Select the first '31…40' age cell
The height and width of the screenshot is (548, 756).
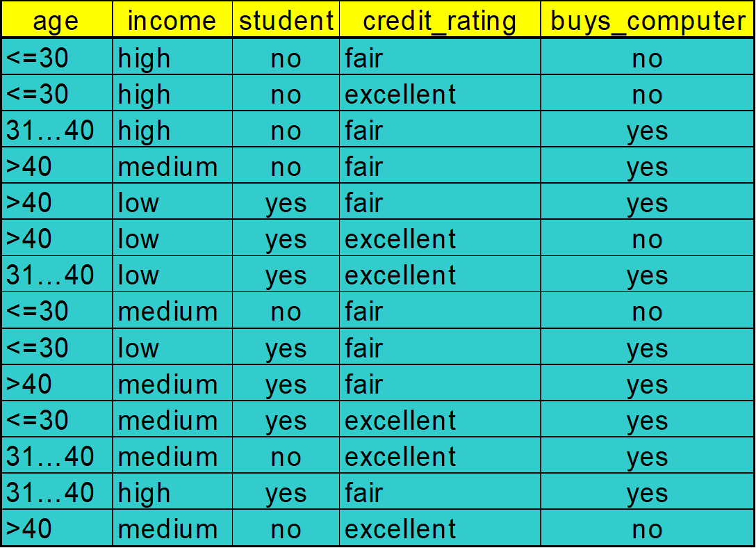pyautogui.click(x=50, y=131)
